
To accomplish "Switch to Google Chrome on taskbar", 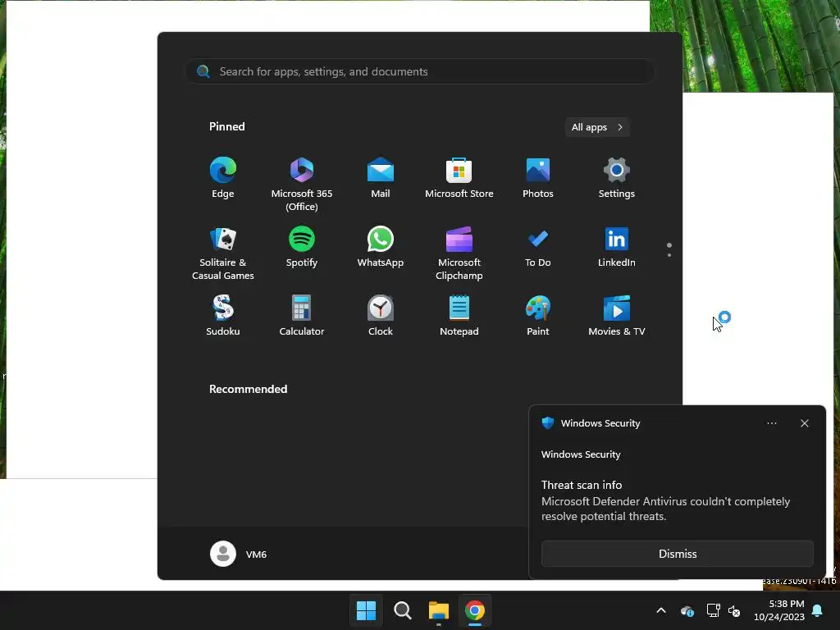I will [475, 610].
